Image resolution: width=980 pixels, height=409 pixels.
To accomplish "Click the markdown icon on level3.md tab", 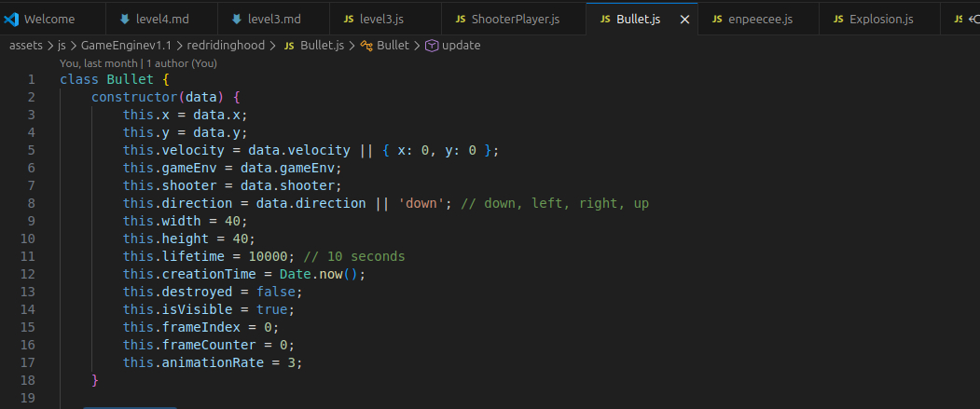I will coord(237,19).
